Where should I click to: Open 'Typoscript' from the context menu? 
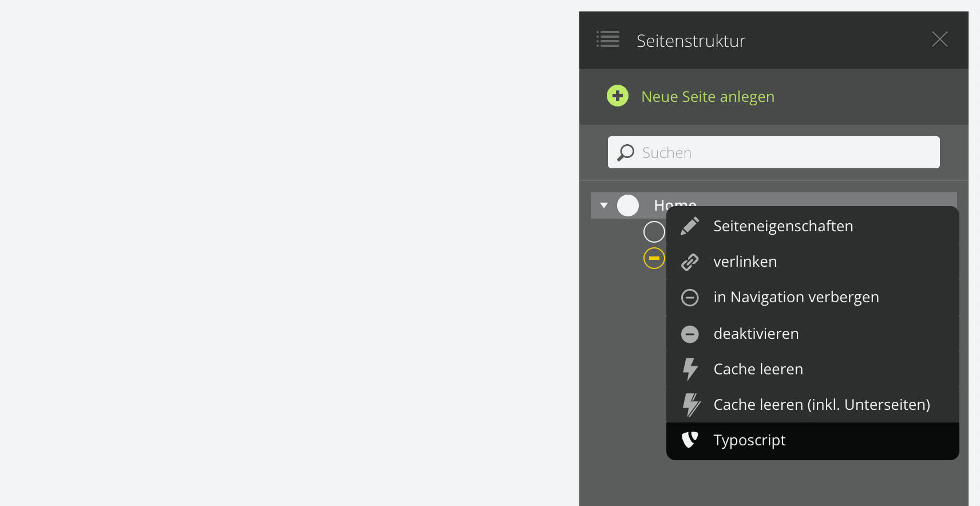(x=749, y=440)
